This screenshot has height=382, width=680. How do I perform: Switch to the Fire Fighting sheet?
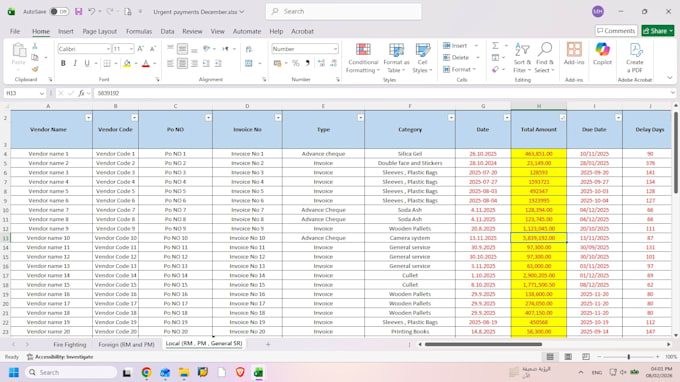click(70, 344)
